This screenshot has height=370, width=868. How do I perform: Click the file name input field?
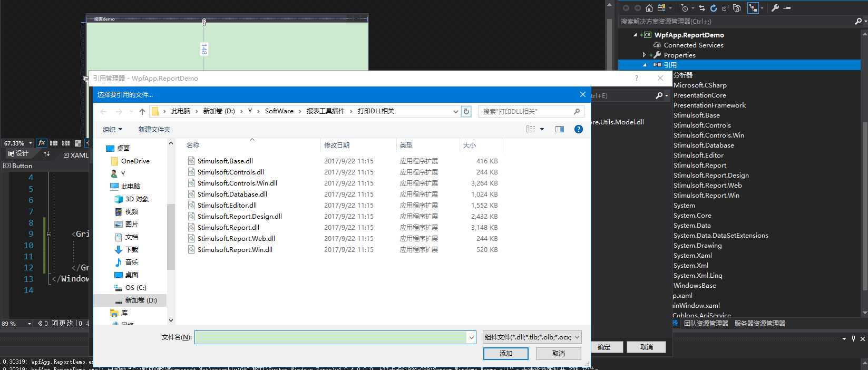(330, 337)
